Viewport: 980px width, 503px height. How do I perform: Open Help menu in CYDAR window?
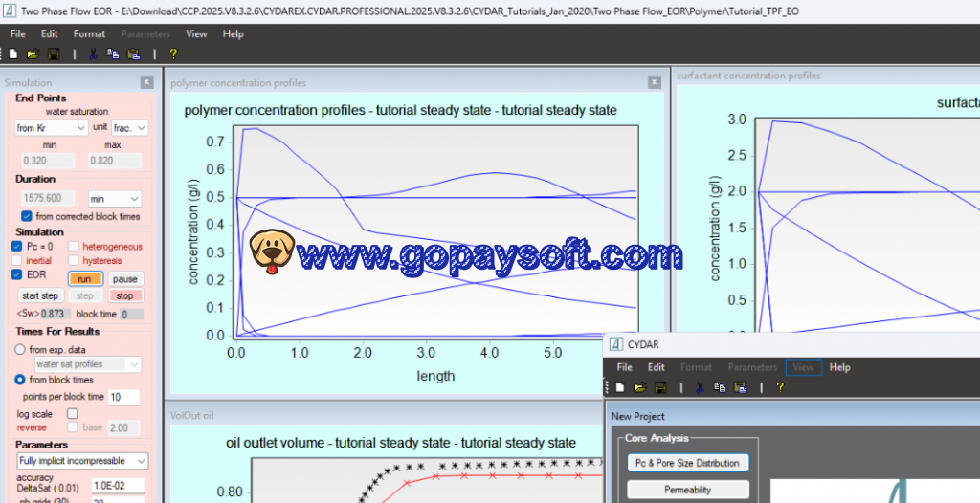(x=840, y=367)
